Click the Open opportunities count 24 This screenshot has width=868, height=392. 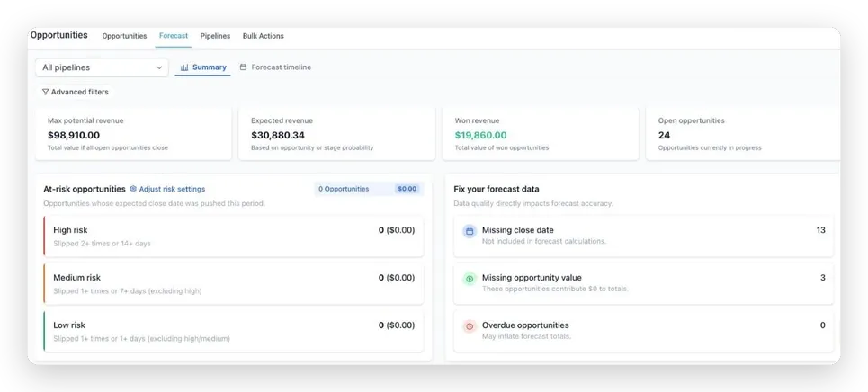point(664,135)
